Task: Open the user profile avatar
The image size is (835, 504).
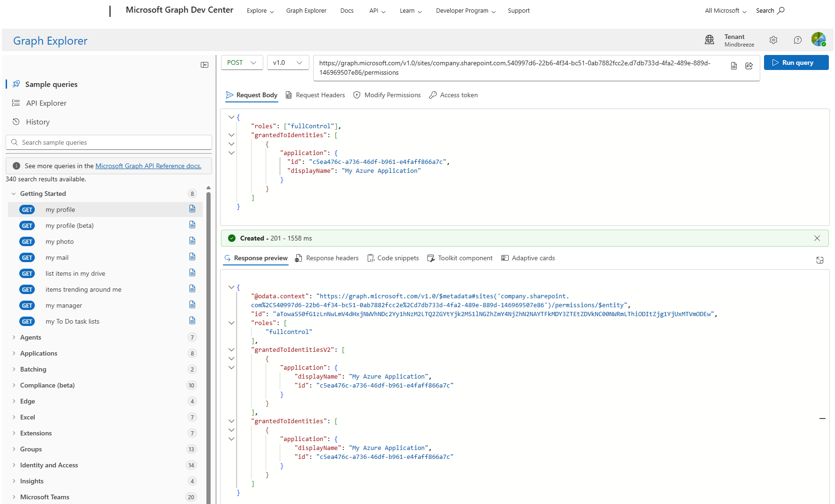Action: (x=818, y=39)
